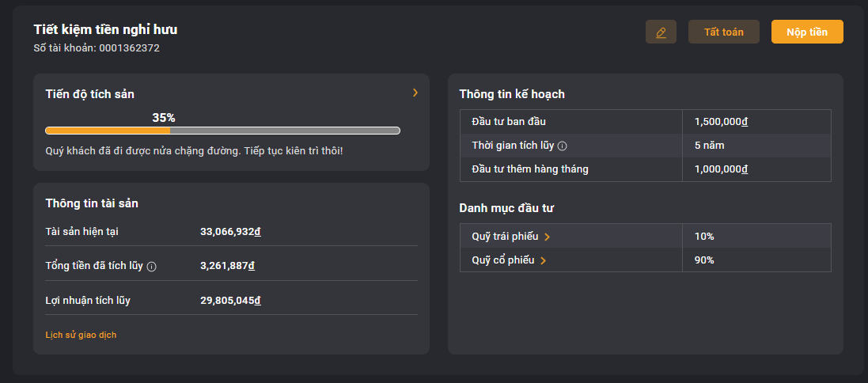Open the Quỹ trái phiếu chevron
Image resolution: width=868 pixels, height=383 pixels.
[547, 237]
